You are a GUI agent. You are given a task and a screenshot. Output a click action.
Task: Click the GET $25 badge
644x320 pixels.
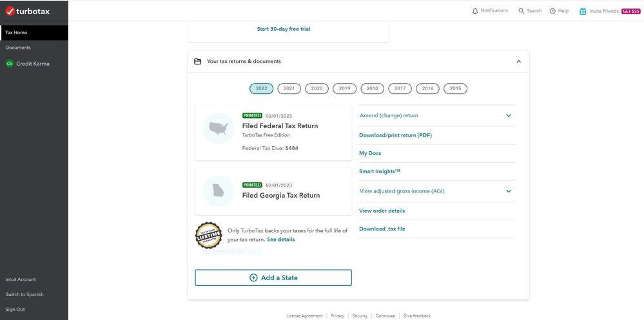pos(631,12)
